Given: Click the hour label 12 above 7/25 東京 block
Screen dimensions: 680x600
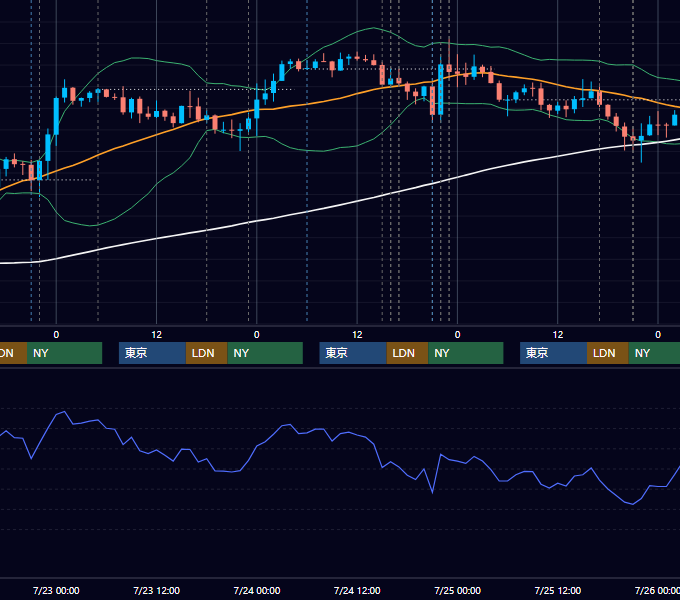Looking at the screenshot, I should 558,335.
